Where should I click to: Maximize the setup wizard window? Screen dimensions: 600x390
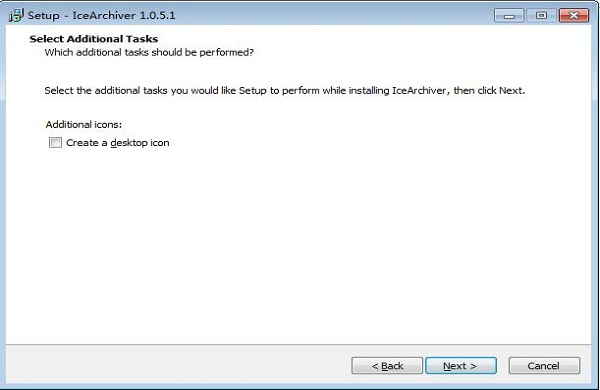click(541, 15)
